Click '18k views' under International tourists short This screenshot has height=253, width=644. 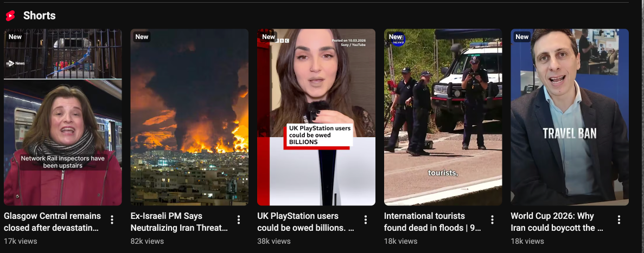point(400,241)
